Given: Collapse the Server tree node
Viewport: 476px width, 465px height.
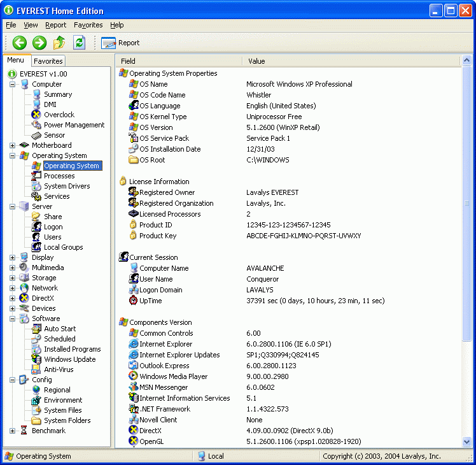Looking at the screenshot, I should point(12,206).
